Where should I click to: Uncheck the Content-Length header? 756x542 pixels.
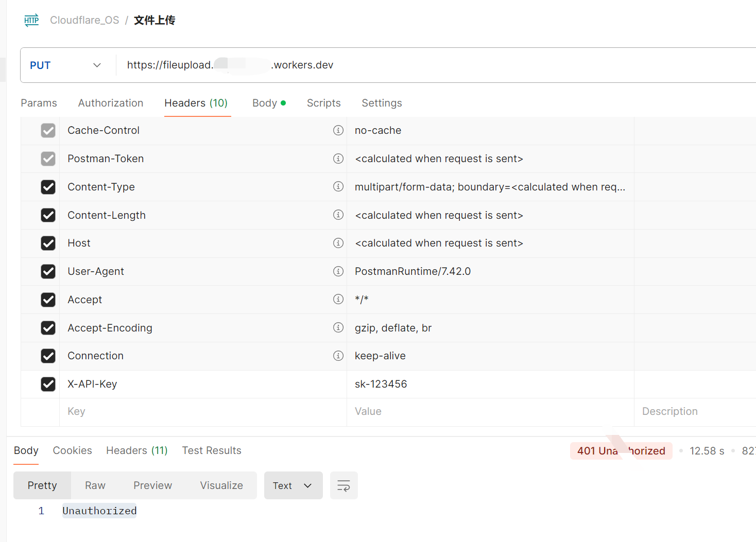(48, 215)
